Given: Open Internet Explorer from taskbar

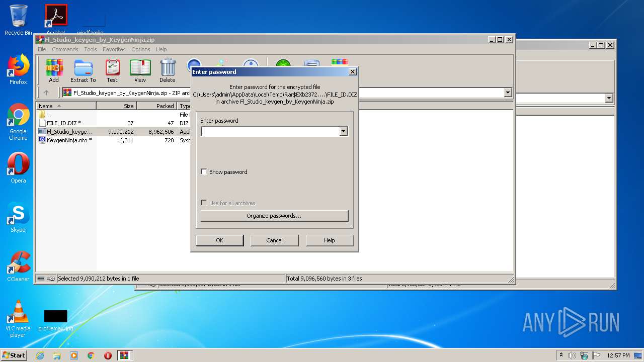Looking at the screenshot, I should 40,355.
